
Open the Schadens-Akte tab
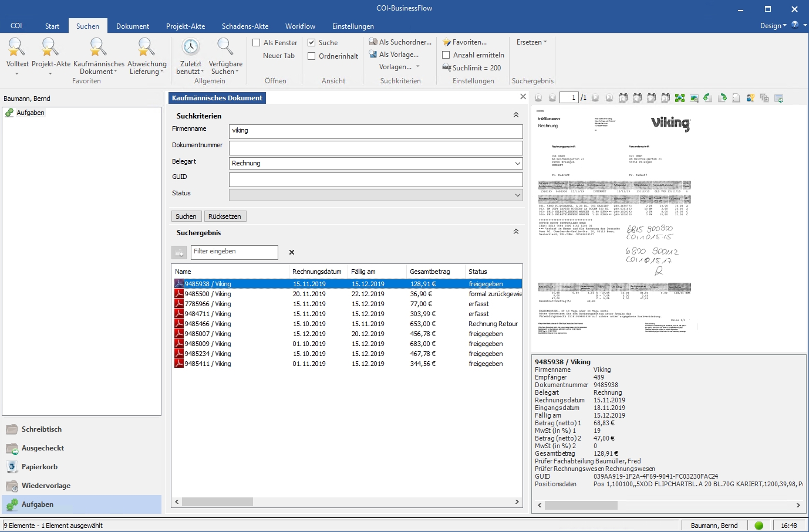coord(245,26)
